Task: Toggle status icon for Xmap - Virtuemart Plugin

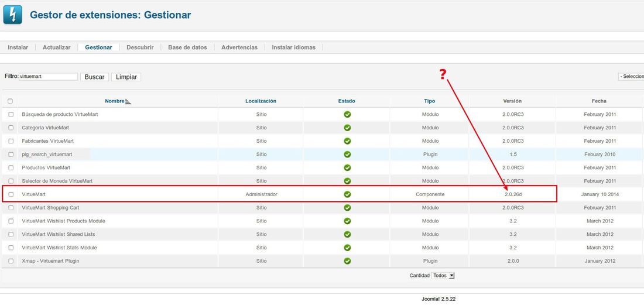Action: click(347, 261)
